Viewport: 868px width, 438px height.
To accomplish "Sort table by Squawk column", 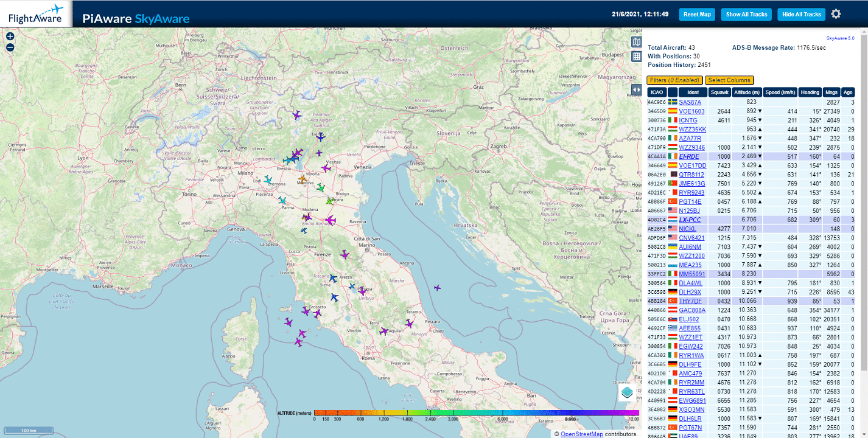I will (x=719, y=92).
